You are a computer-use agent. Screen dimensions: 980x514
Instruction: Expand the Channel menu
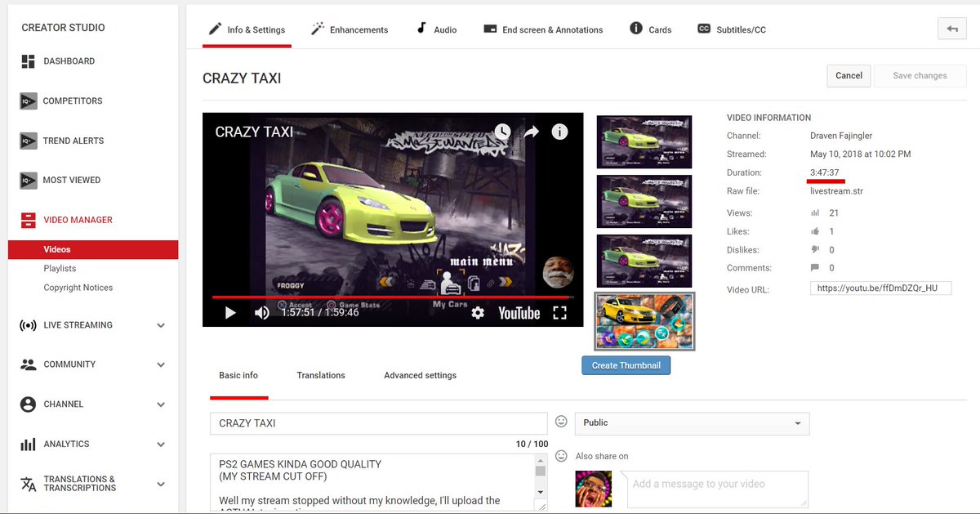tap(161, 404)
